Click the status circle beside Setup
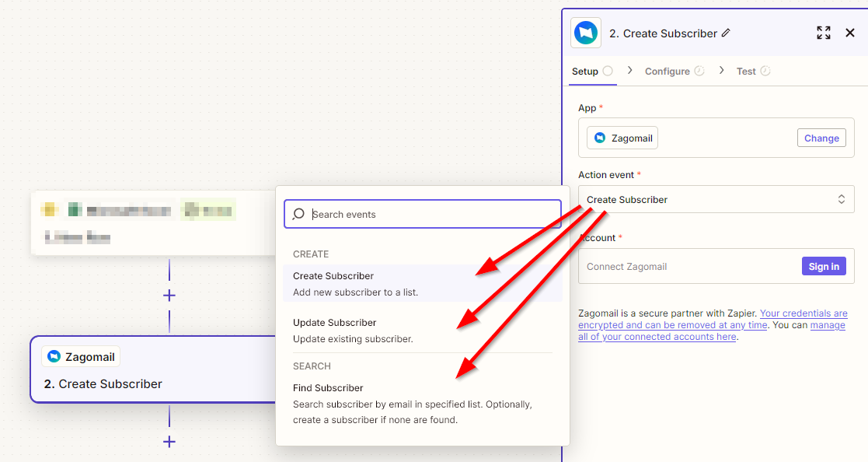868x462 pixels. 608,71
